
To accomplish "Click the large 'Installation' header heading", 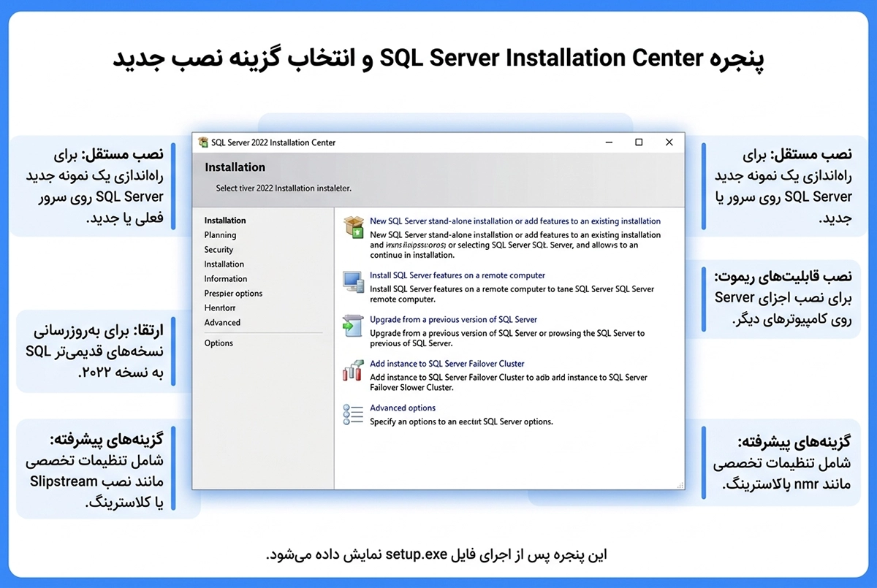I will pos(235,167).
